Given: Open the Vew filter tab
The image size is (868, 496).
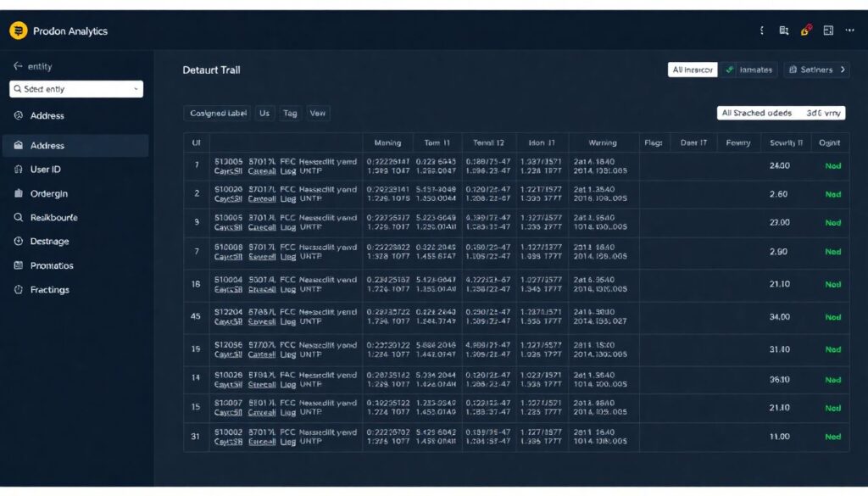Looking at the screenshot, I should [318, 113].
